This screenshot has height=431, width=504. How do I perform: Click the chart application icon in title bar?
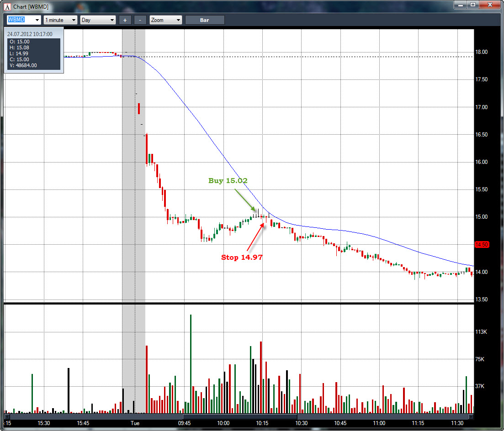tap(7, 7)
